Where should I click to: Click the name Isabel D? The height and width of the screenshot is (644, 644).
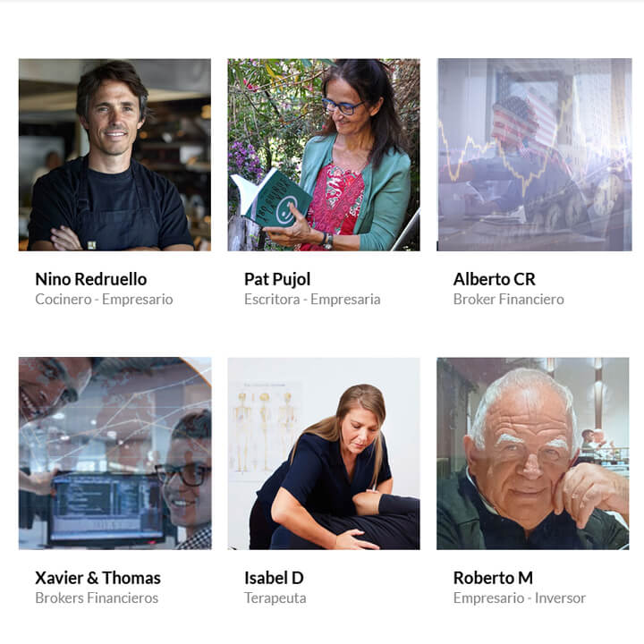point(274,578)
